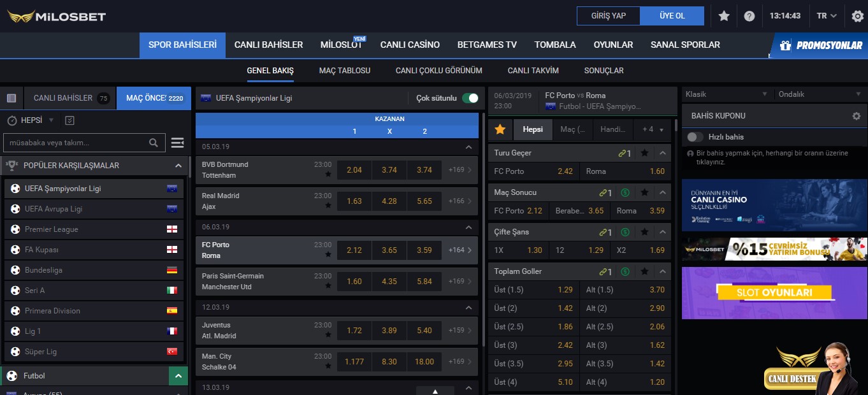Viewport: 868px width, 395px height.
Task: Open the SLOT OYUNLARI banner
Action: point(774,293)
